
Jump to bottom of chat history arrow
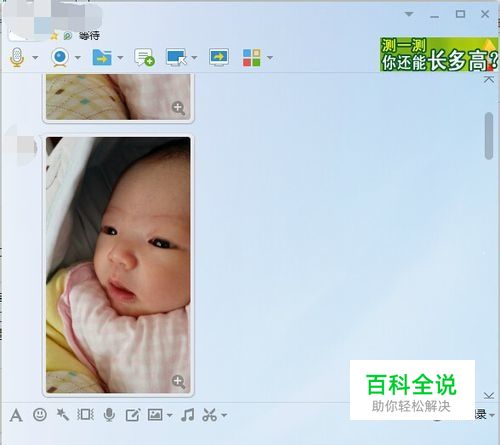tap(489, 396)
